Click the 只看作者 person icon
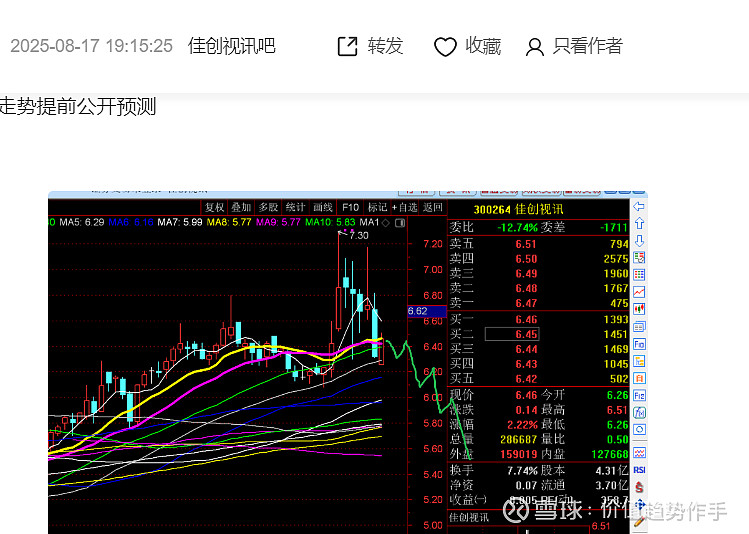 coord(535,47)
